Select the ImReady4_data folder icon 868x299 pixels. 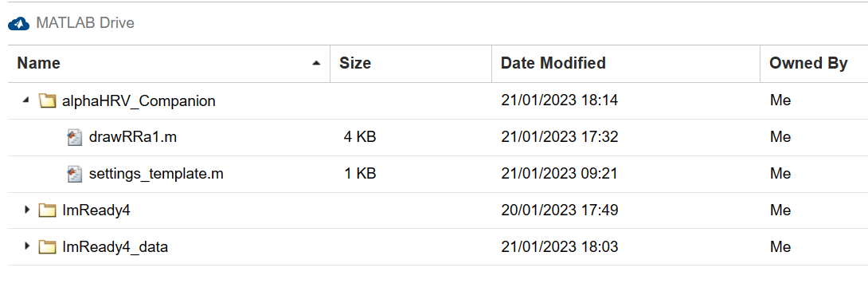pos(48,247)
